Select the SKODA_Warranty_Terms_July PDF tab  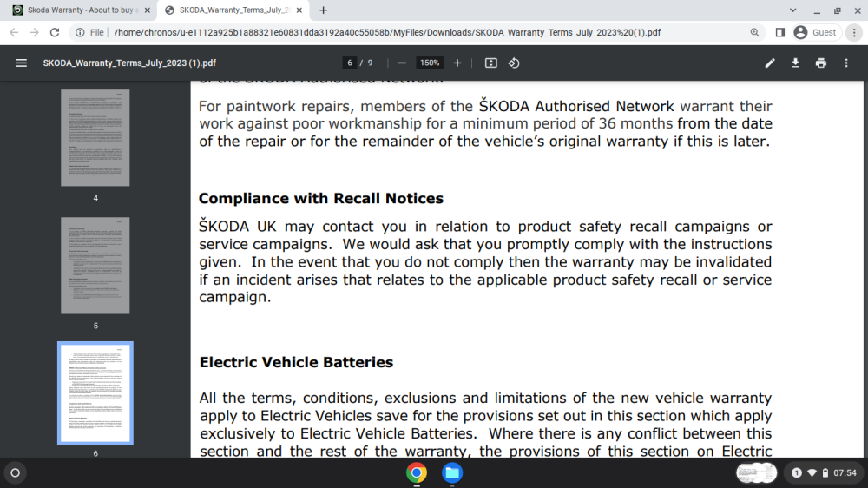[x=233, y=10]
